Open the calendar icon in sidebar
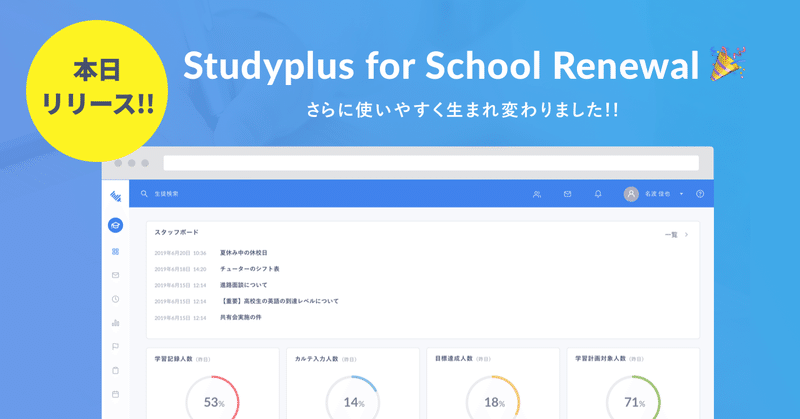Screen dimensions: 800x419 point(115,394)
